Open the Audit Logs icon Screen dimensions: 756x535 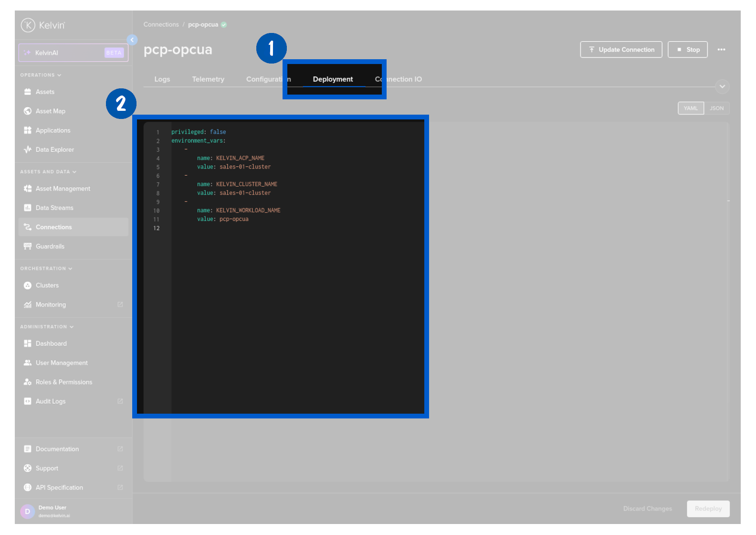28,401
